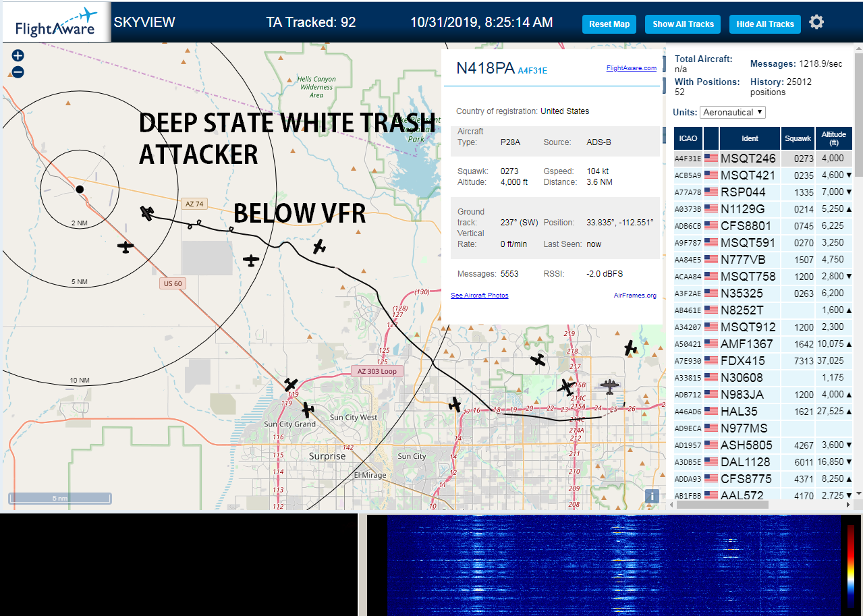Sort table by ICAO column
Image resolution: width=863 pixels, height=616 pixels.
(688, 138)
